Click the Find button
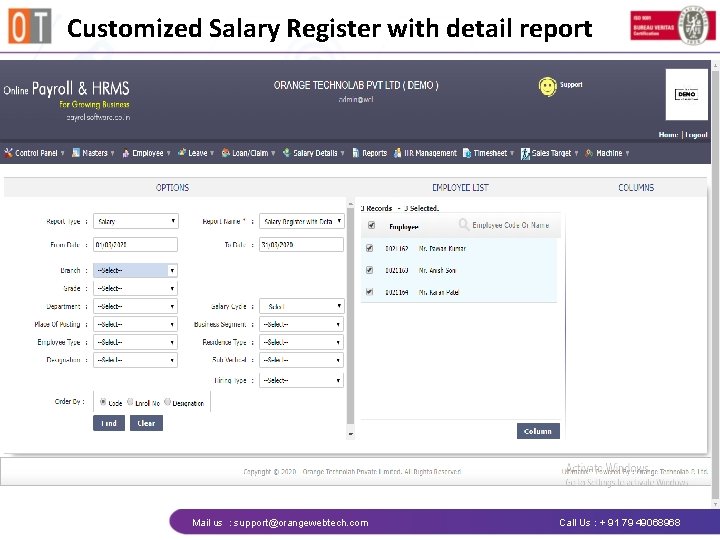The image size is (720, 540). tap(109, 423)
